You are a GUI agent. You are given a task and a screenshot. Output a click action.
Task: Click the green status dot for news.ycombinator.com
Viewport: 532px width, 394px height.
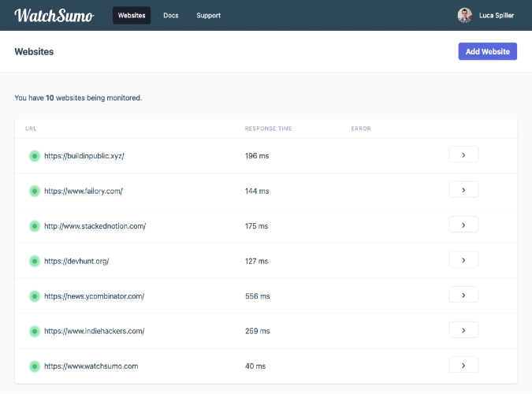pyautogui.click(x=34, y=296)
